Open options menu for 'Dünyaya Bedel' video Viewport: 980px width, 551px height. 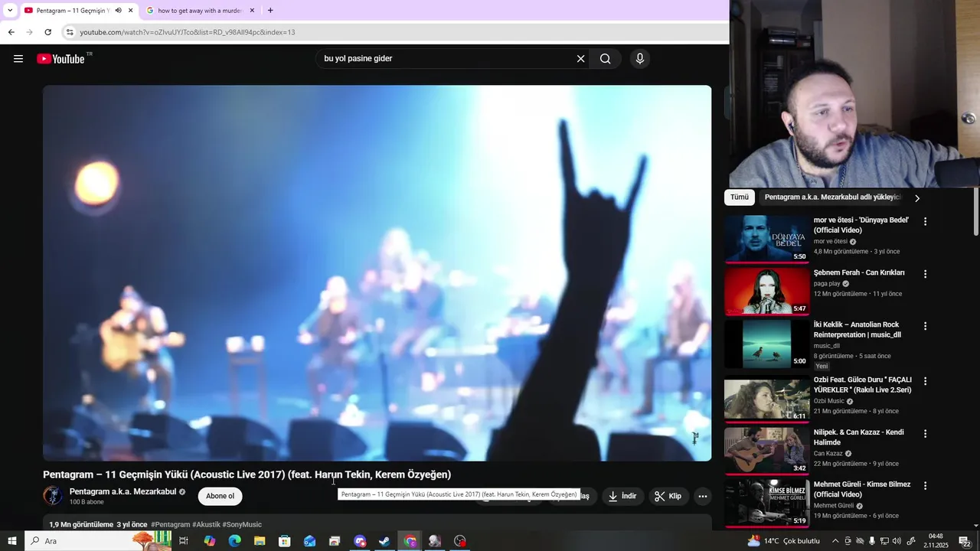(x=925, y=221)
